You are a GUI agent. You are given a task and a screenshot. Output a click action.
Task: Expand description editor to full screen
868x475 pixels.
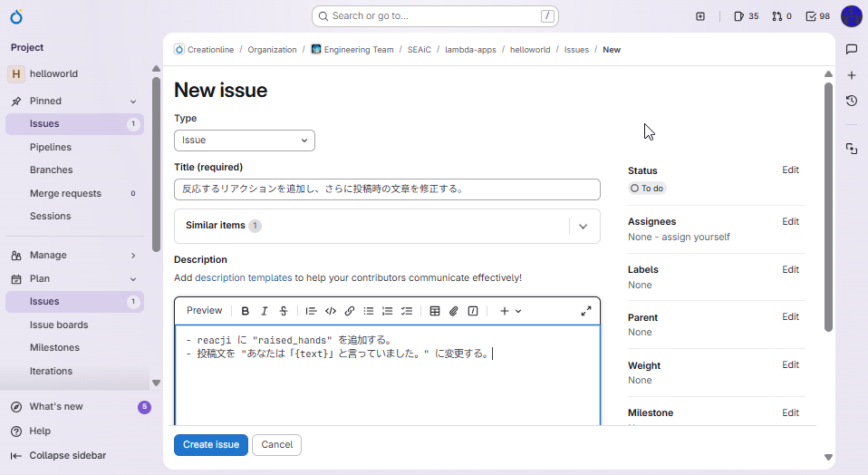[x=586, y=311]
